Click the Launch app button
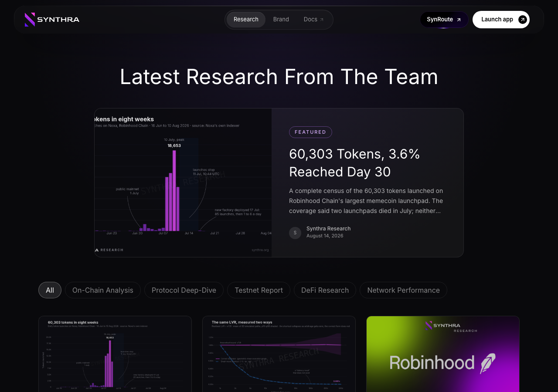The width and height of the screenshot is (558, 392). 501,20
